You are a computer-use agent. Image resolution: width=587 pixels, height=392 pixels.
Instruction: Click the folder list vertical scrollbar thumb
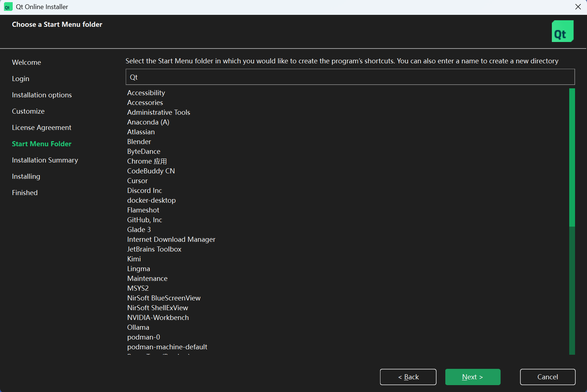pos(572,157)
